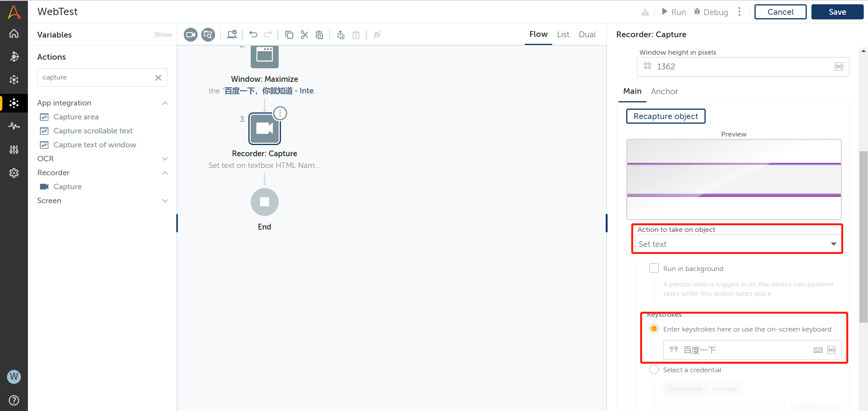Open the Manage sliders sidebar icon
Screen dimensions: 868x411
point(14,150)
